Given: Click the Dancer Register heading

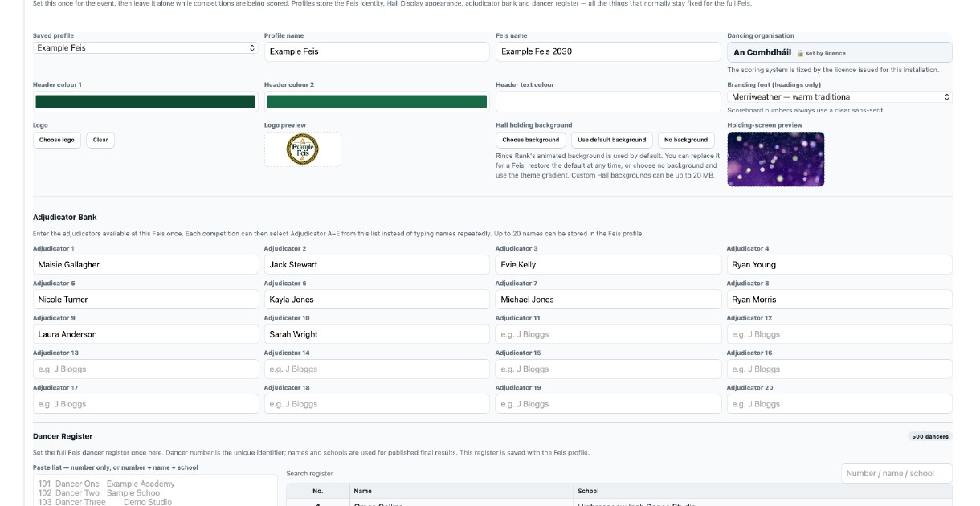Looking at the screenshot, I should click(63, 436).
